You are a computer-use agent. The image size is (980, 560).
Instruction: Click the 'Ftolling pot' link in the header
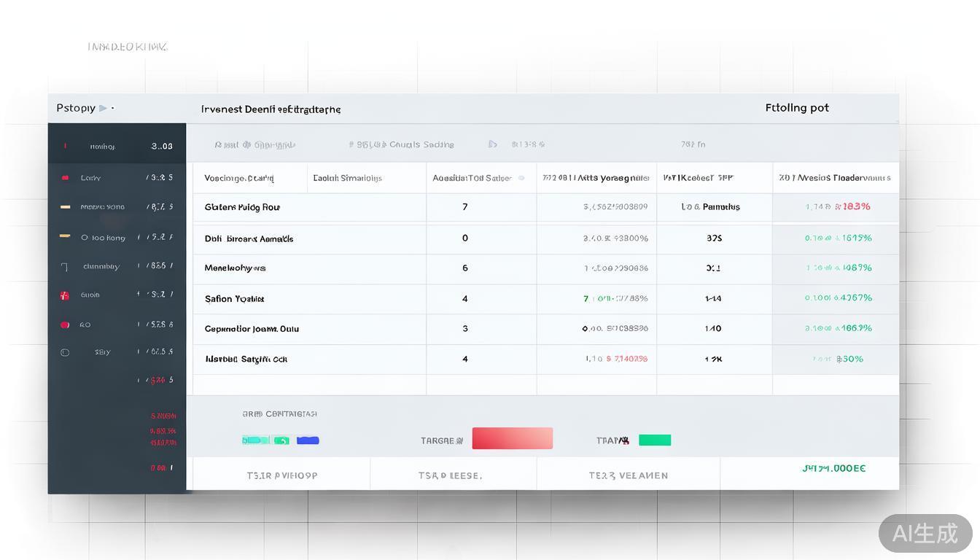[x=797, y=108]
